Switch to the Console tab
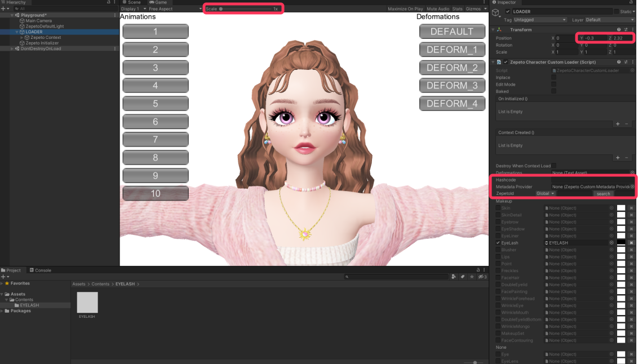638x364 pixels. pyautogui.click(x=40, y=270)
